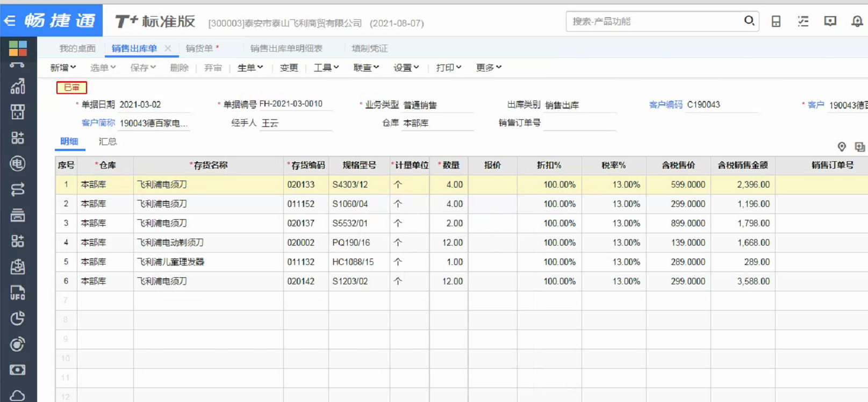
Task: Click the 出库类别 field 销售出库
Action: pyautogui.click(x=579, y=105)
